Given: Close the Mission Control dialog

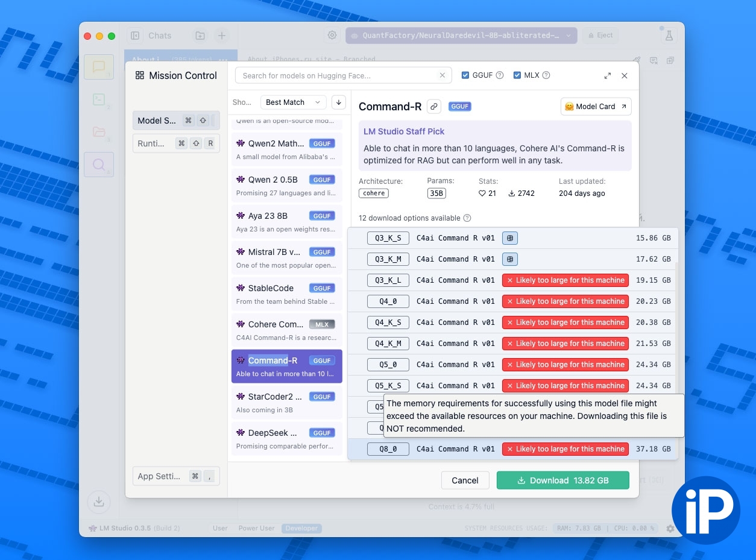Looking at the screenshot, I should click(x=625, y=76).
